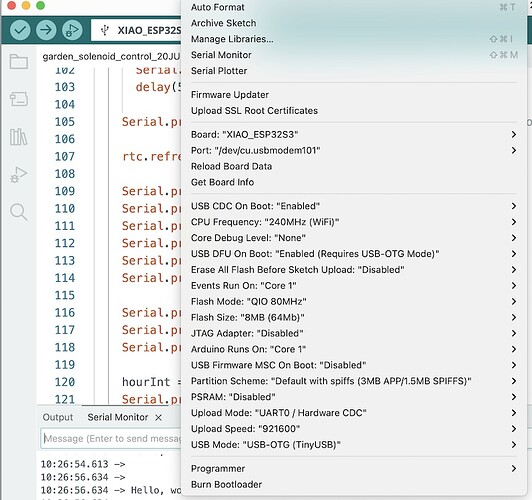
Task: Open the Boards Manager sidebar icon
Action: click(x=19, y=99)
